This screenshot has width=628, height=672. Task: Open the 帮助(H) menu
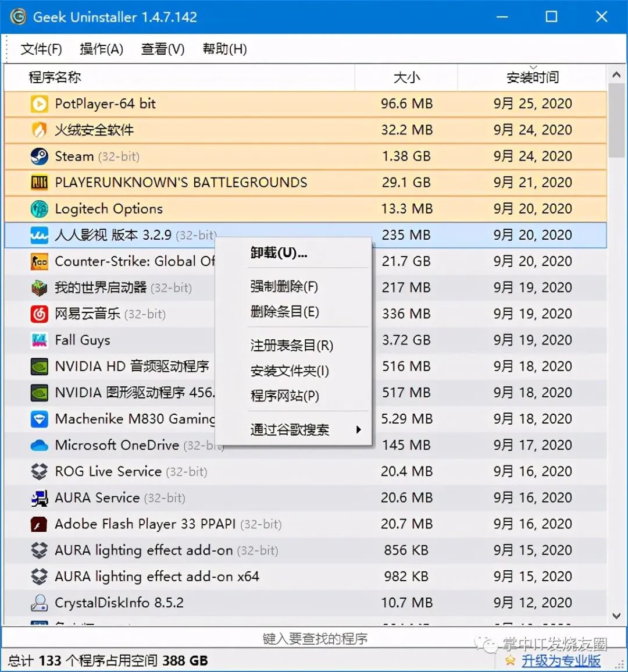(224, 49)
